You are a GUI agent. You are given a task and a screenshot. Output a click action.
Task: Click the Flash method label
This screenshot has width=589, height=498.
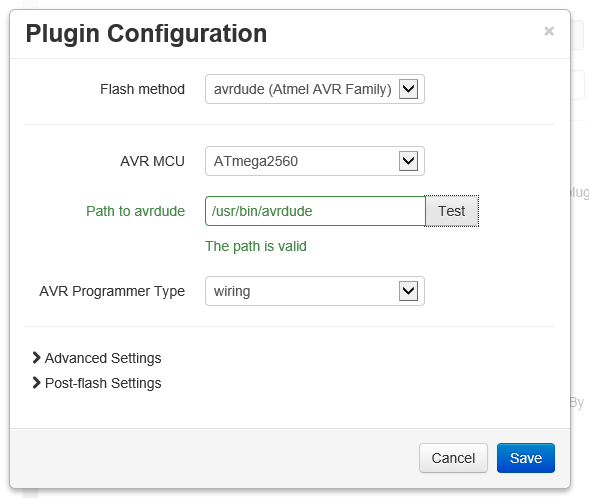(x=142, y=89)
